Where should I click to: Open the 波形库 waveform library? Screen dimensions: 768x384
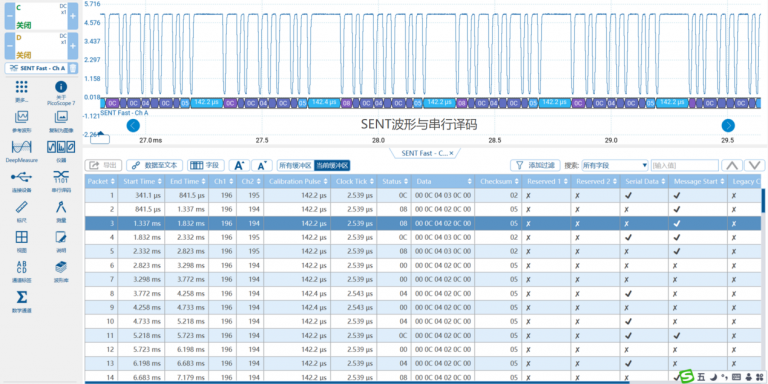(61, 272)
